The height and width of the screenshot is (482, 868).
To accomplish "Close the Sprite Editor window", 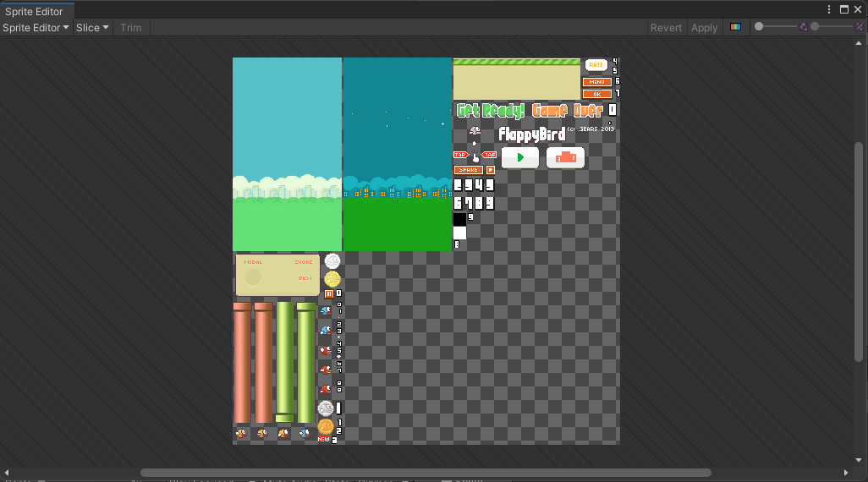I will click(x=858, y=9).
